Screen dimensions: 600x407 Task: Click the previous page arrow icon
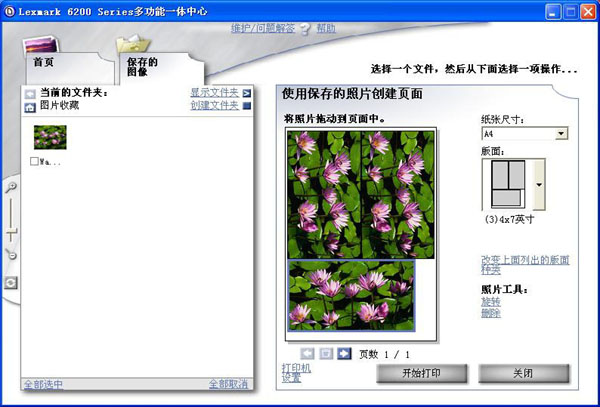[308, 353]
